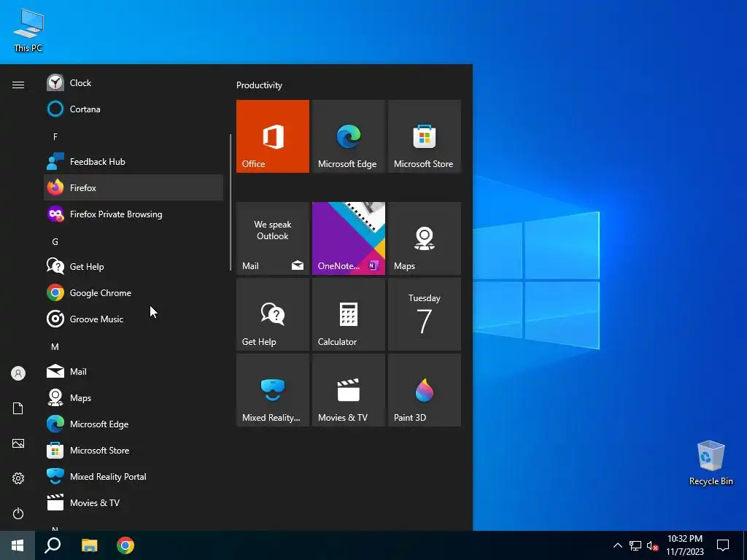Open Firefox Private Browsing entry
This screenshot has height=560, width=747.
(133, 214)
